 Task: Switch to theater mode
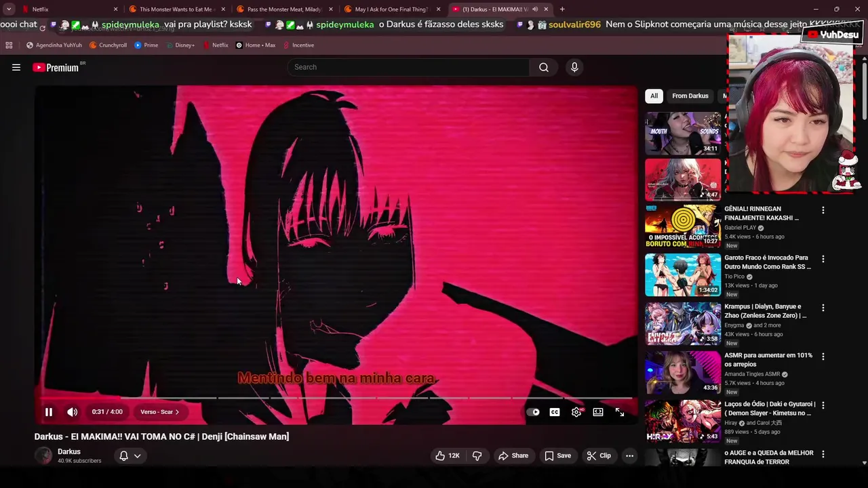tap(598, 412)
